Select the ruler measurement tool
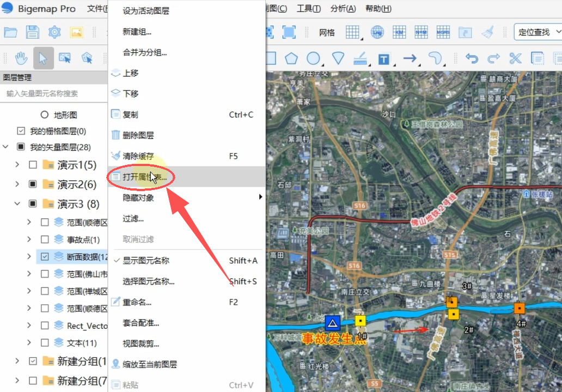The width and height of the screenshot is (562, 392). pyautogui.click(x=360, y=58)
